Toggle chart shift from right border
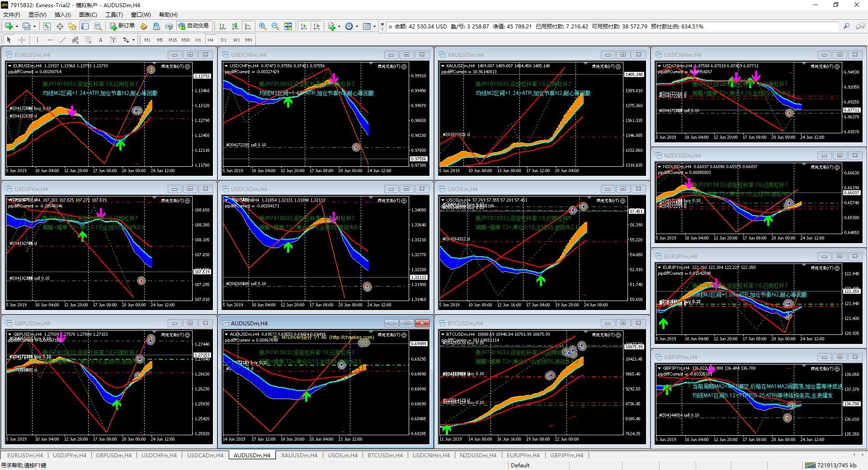The image size is (868, 470). 316,26
